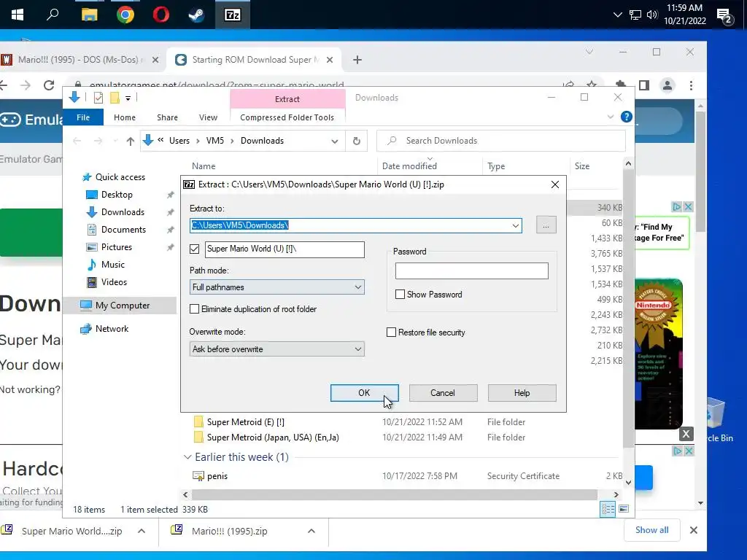747x560 pixels.
Task: Go up one folder level in Explorer
Action: (130, 141)
